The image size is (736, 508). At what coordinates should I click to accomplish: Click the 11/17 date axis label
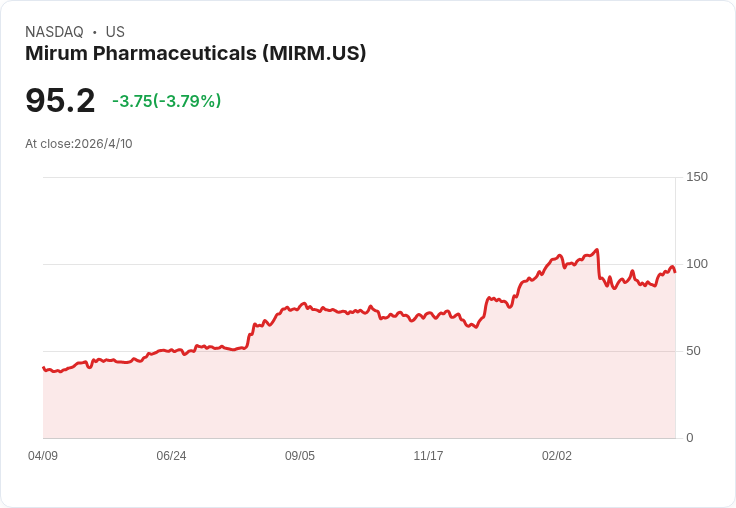428,456
